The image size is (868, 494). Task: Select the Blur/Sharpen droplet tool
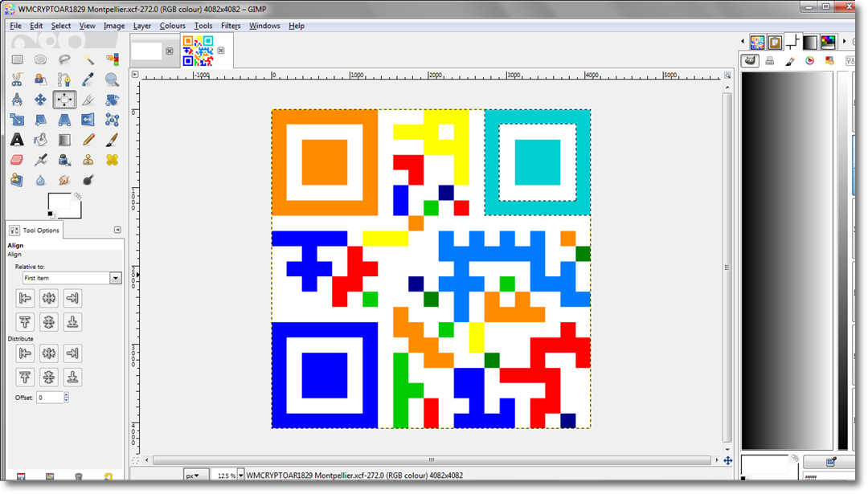point(40,180)
